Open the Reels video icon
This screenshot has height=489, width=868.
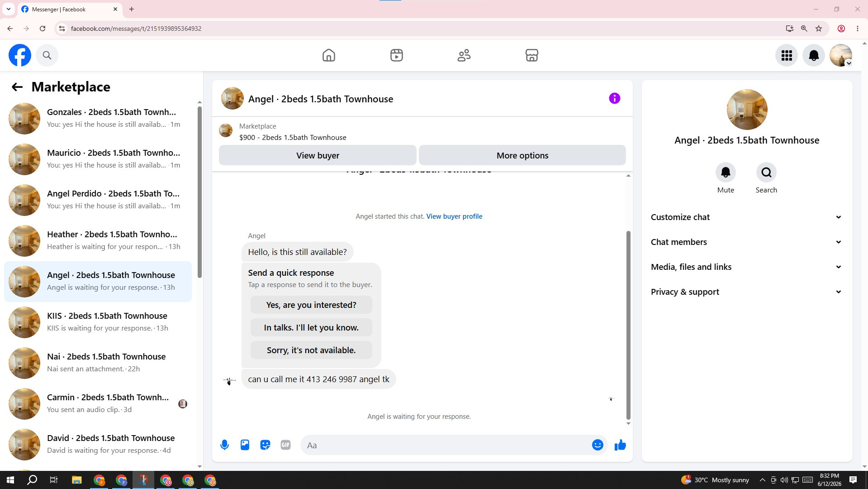397,55
